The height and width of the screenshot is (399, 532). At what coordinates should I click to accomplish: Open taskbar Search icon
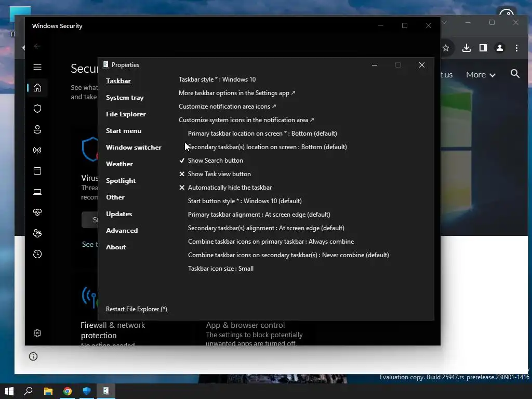[x=28, y=391]
